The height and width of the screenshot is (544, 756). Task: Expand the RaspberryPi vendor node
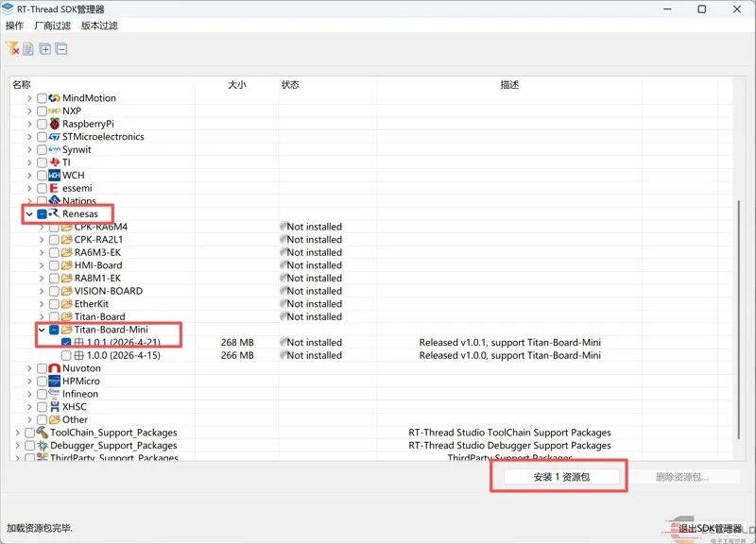pos(29,124)
